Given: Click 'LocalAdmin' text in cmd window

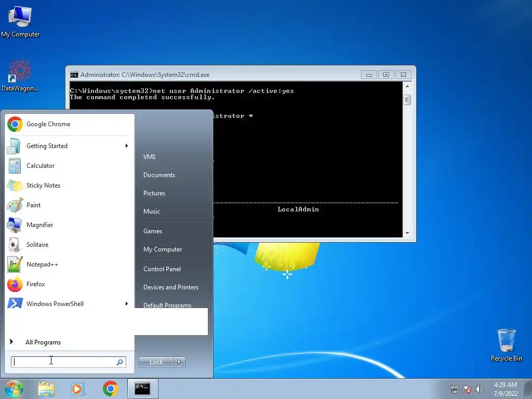Looking at the screenshot, I should click(x=298, y=209).
